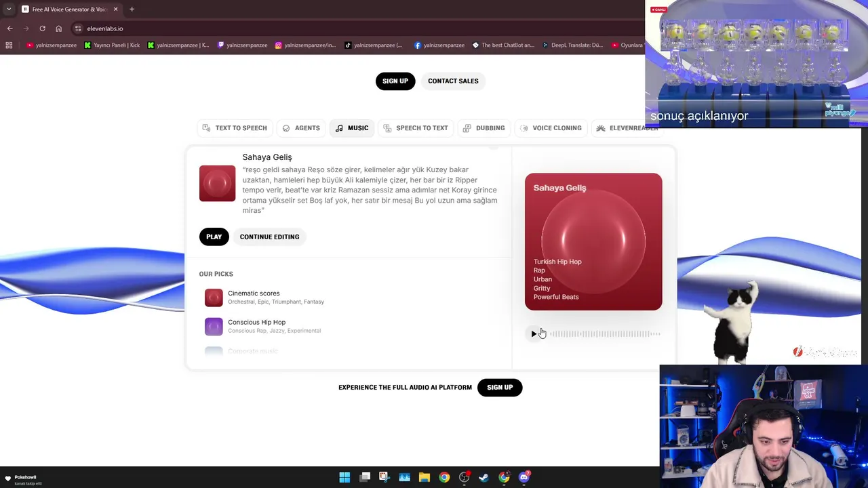Open the second Kick yalnizsempanzee bookmark
Screen dimensions: 868x488
(x=178, y=45)
